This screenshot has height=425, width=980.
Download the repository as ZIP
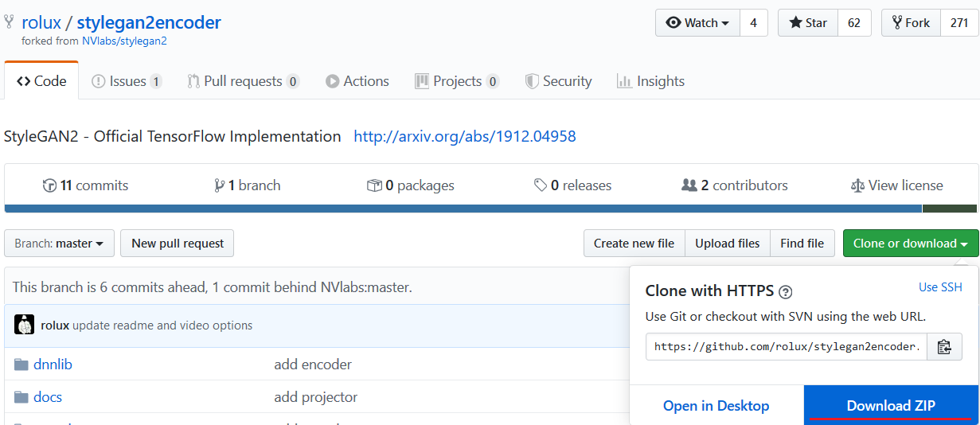coord(891,406)
